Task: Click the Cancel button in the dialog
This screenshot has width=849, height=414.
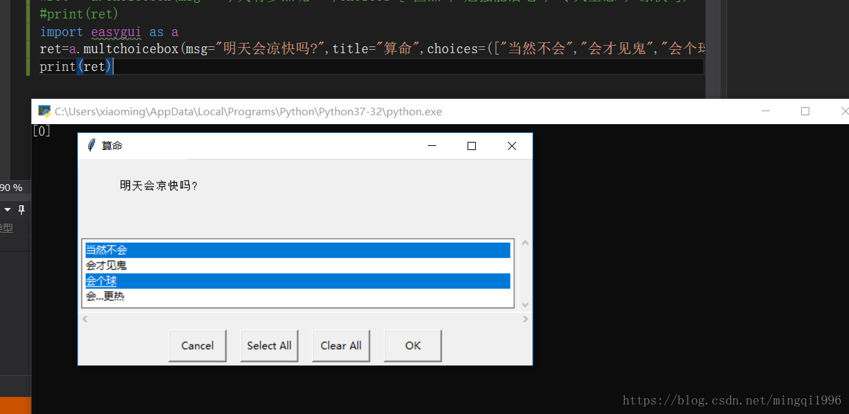Action: point(197,345)
